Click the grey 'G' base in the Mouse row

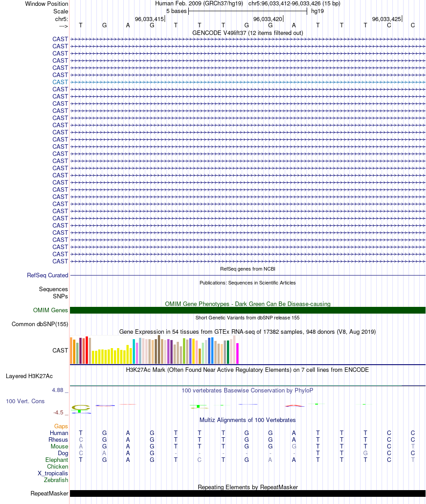point(294,447)
